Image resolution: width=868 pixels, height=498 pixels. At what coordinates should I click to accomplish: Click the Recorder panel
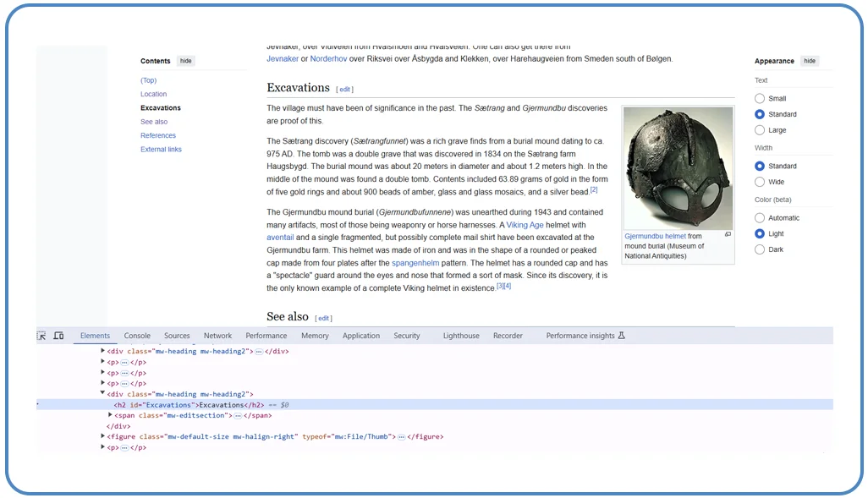pyautogui.click(x=508, y=336)
